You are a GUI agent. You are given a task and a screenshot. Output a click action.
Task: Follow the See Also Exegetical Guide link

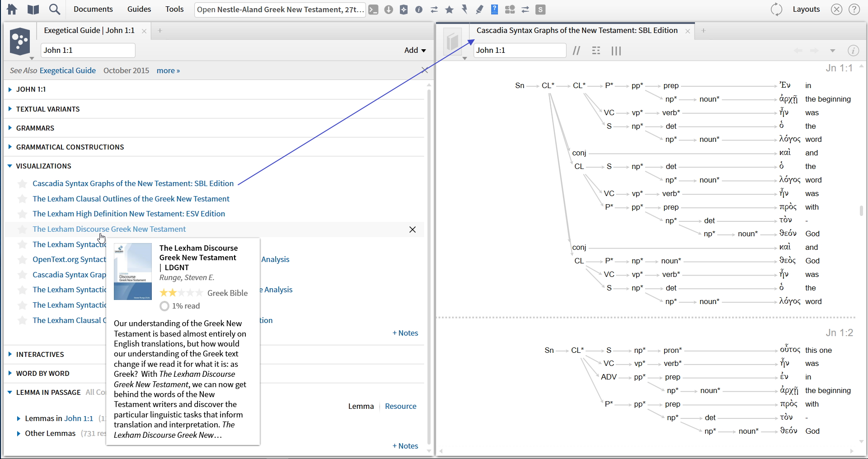point(68,70)
